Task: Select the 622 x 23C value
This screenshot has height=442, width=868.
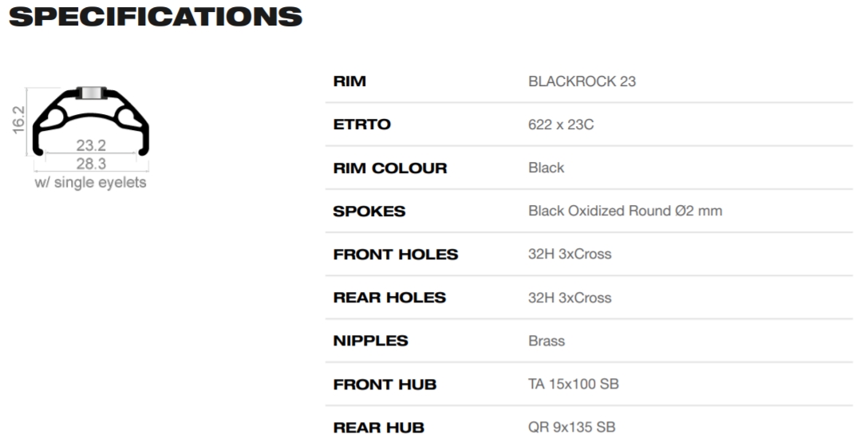Action: [x=561, y=124]
